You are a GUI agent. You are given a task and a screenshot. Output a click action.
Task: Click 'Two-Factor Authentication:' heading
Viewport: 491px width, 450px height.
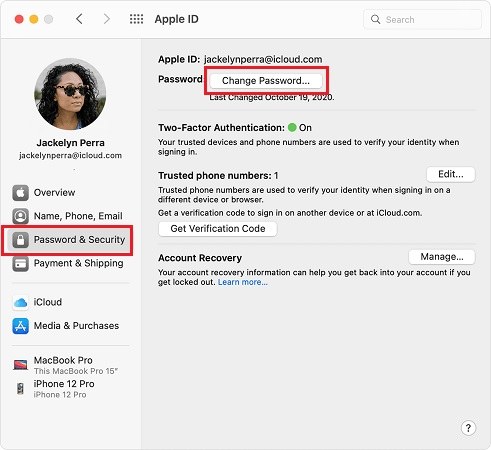click(x=221, y=128)
